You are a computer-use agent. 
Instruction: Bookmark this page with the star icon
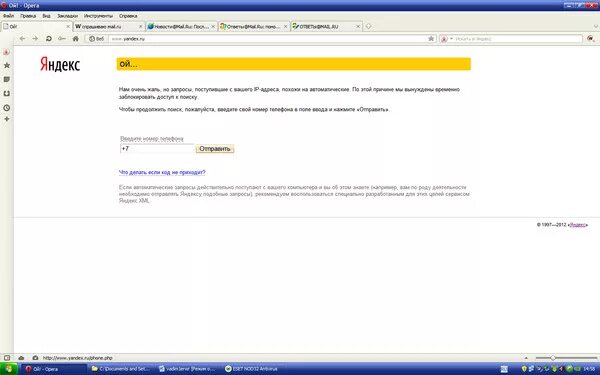[431, 39]
